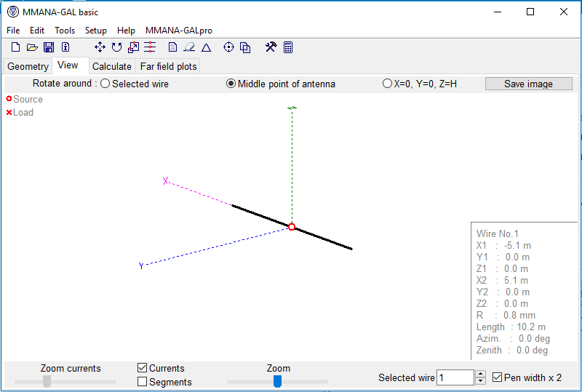This screenshot has width=582, height=392.
Task: Click the New file icon
Action: [15, 47]
